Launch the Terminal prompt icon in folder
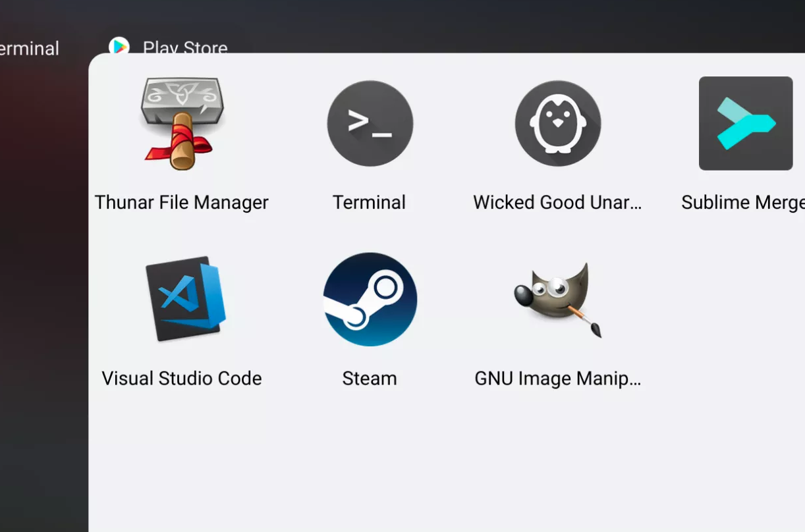The image size is (805, 532). [x=370, y=123]
